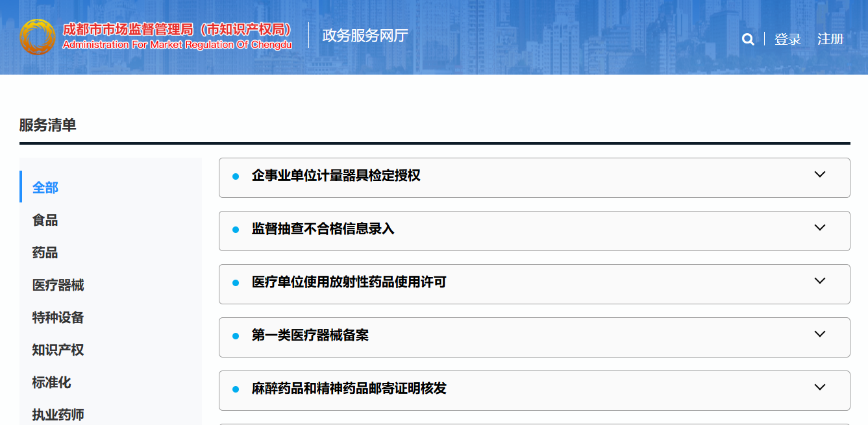Click the blue dot icon beside 监督抽查不合格信息录入
868x425 pixels.
(235, 229)
